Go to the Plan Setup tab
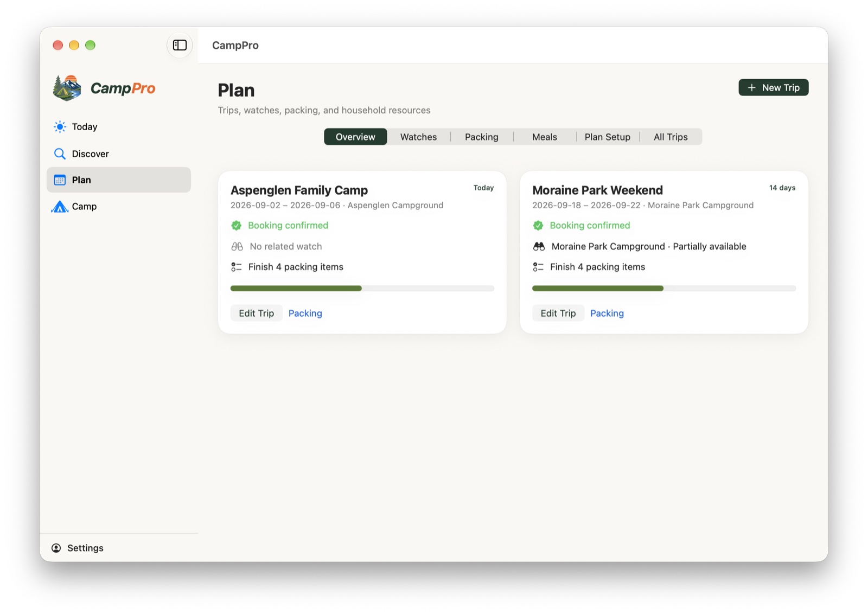The image size is (868, 614). click(607, 137)
